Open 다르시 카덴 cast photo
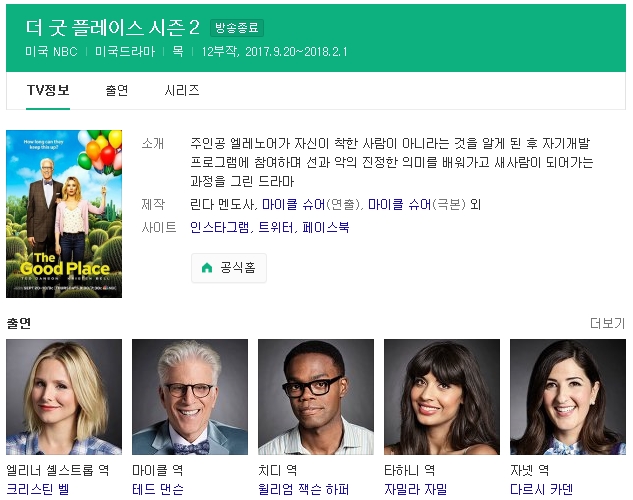 click(568, 397)
